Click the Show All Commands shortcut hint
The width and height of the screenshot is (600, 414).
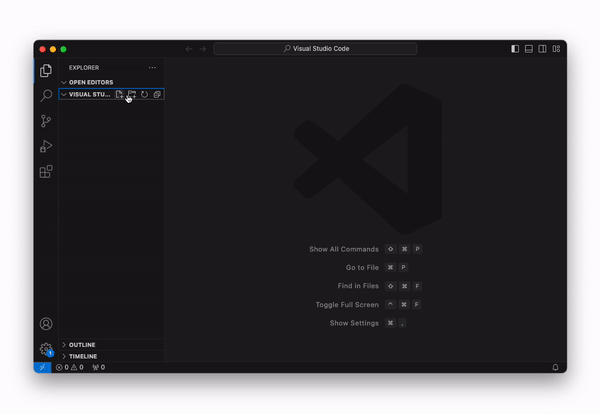click(x=365, y=249)
